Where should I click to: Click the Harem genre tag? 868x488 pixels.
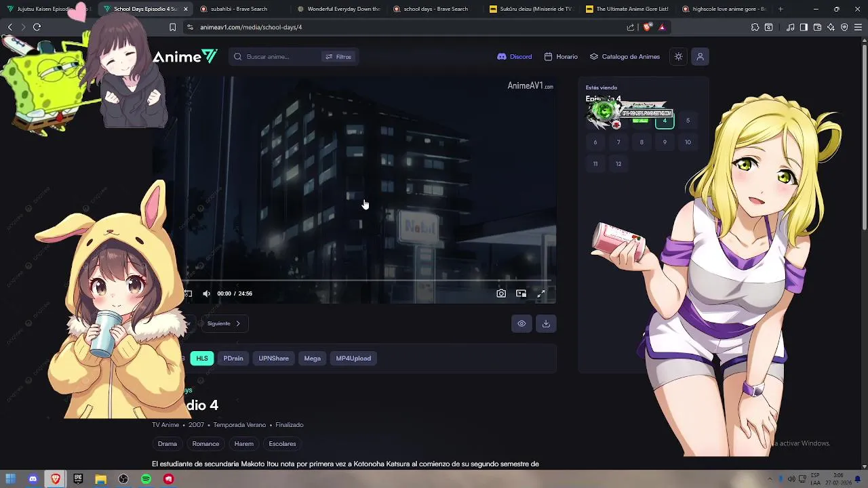(243, 444)
